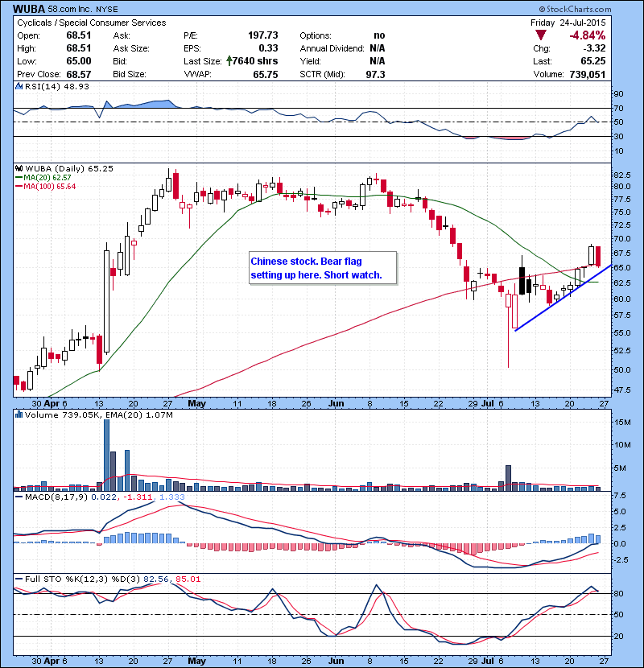Click the May label on price chart axis
644x668 pixels.
coord(196,403)
